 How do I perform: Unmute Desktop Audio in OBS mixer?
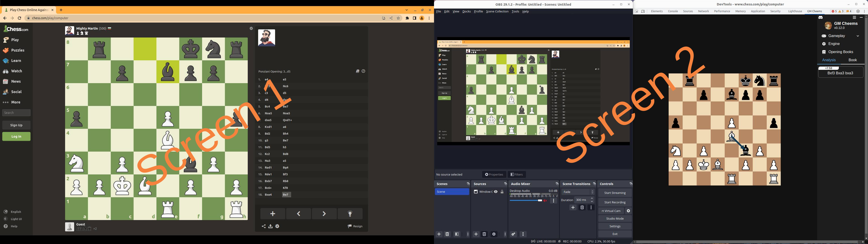point(545,201)
